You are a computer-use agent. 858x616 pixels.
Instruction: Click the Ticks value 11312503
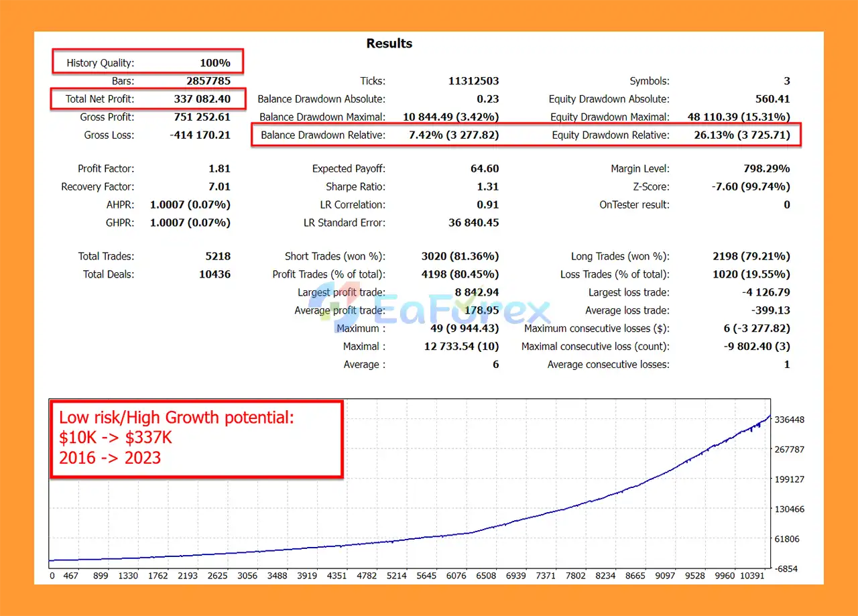click(x=473, y=81)
